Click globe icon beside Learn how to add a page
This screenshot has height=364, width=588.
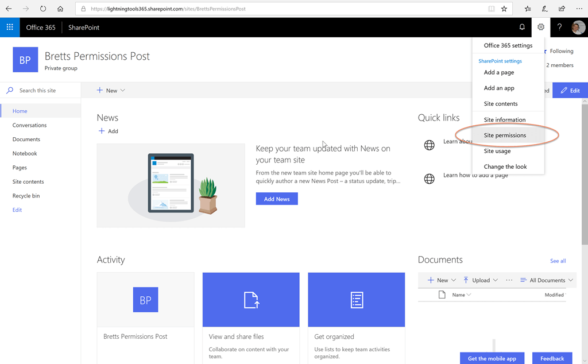pos(429,179)
